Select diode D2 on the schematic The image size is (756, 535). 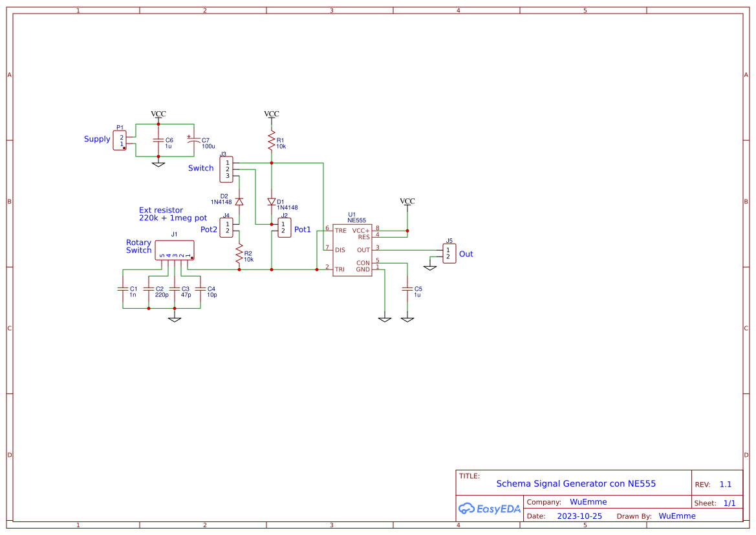(x=238, y=201)
